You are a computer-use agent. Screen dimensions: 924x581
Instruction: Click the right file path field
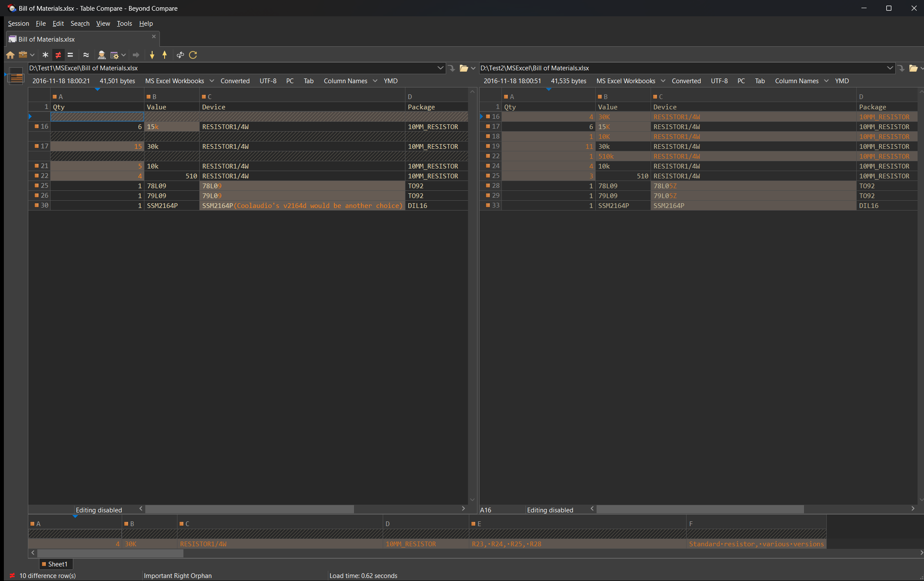pos(682,68)
